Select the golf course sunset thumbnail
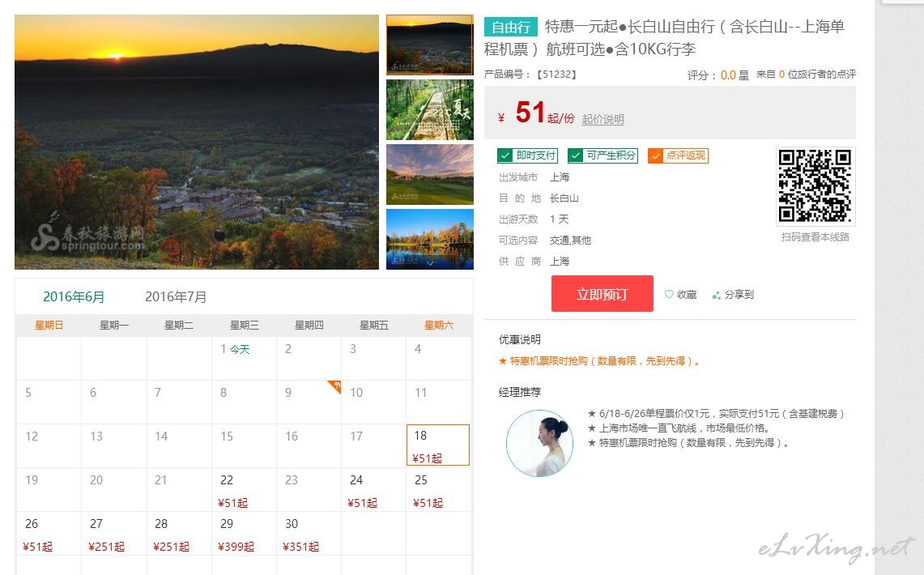Screen dimensions: 924x575 (x=429, y=174)
